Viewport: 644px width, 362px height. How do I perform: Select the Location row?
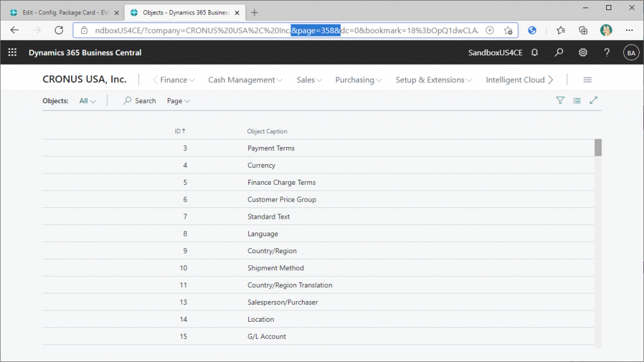tap(318, 319)
